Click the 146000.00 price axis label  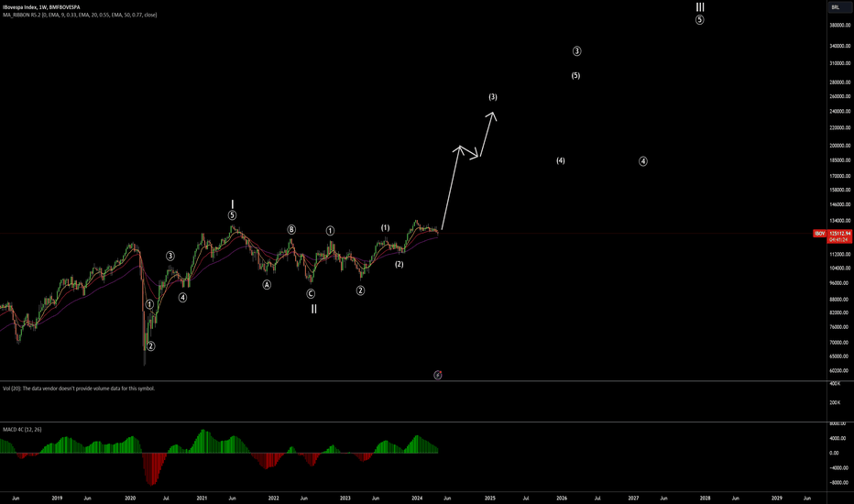tap(840, 205)
